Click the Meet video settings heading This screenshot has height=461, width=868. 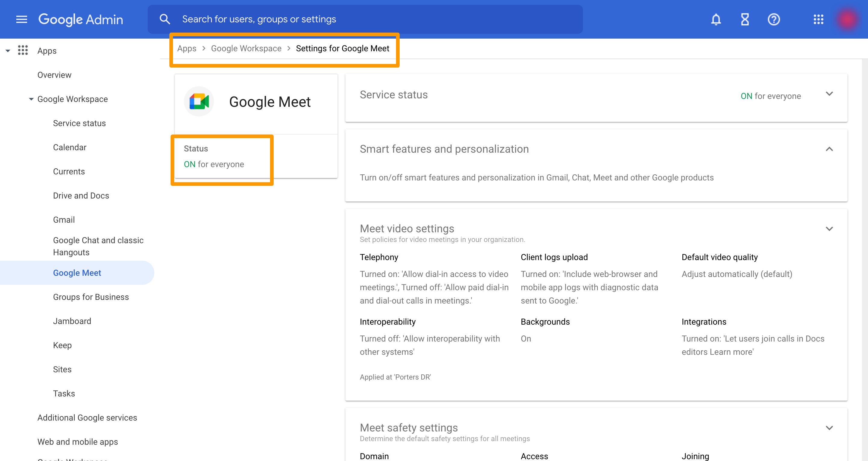point(407,229)
